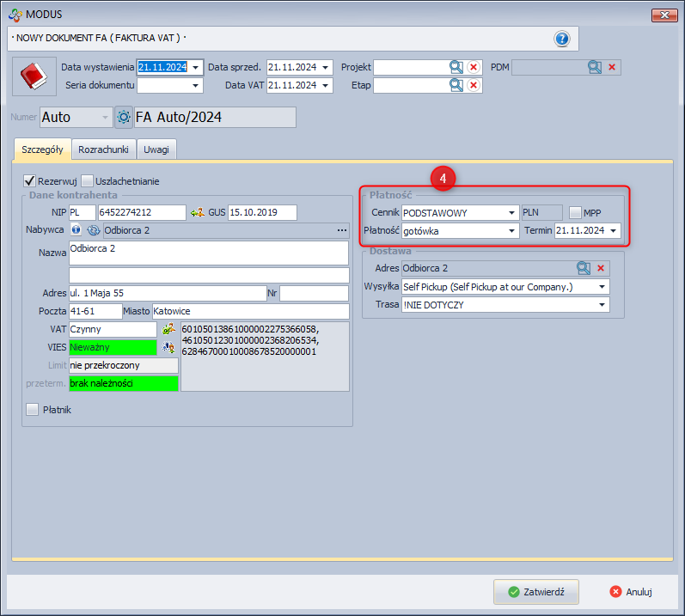
Task: Expand the Wysyłka shipping dropdown
Action: (602, 286)
